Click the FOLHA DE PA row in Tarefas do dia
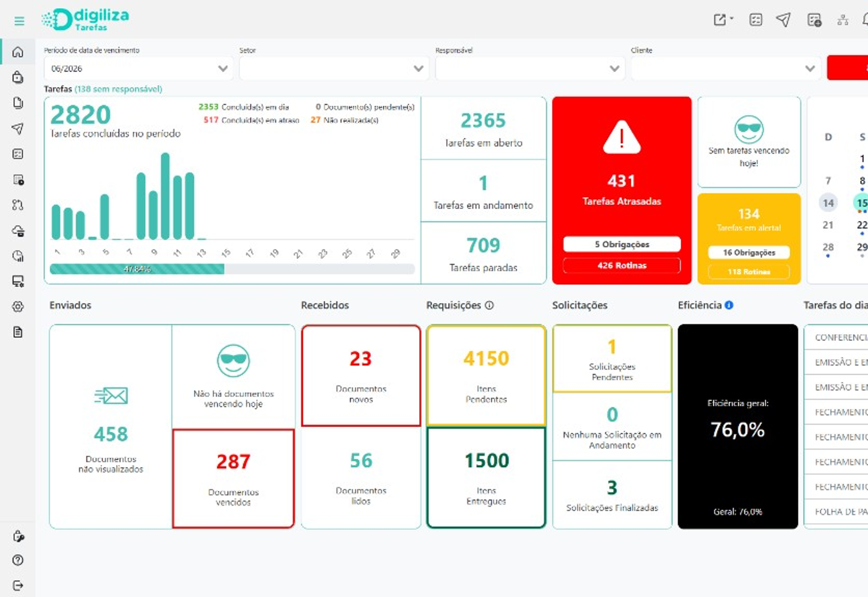Viewport: 868px width, 597px height. pos(836,511)
